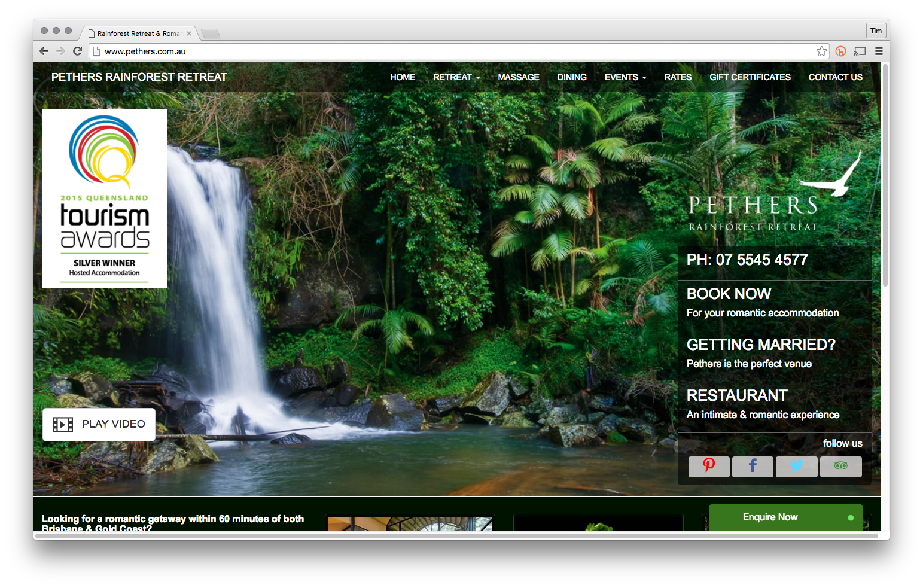Open the Massage page
This screenshot has width=923, height=588.
pyautogui.click(x=519, y=77)
